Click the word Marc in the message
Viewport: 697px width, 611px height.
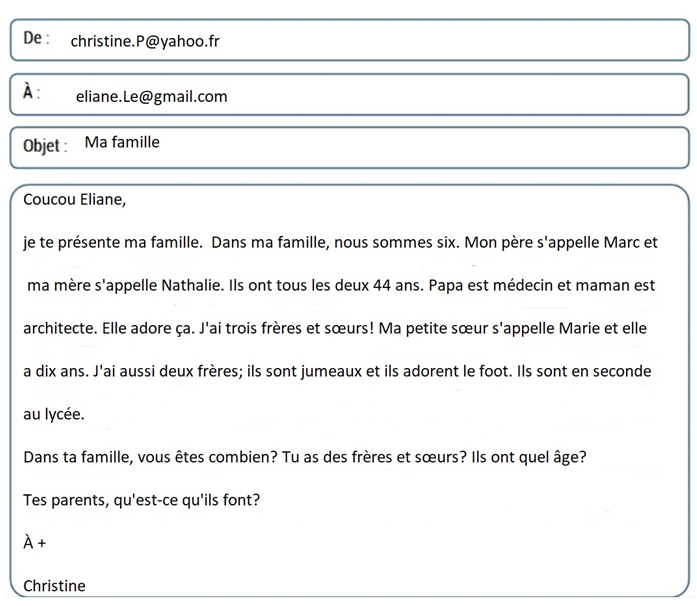[x=622, y=242]
